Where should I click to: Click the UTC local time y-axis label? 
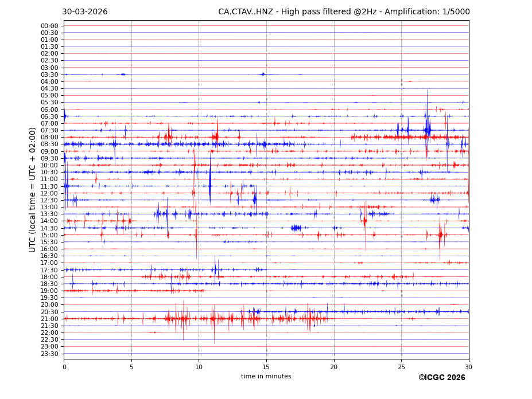coord(33,190)
